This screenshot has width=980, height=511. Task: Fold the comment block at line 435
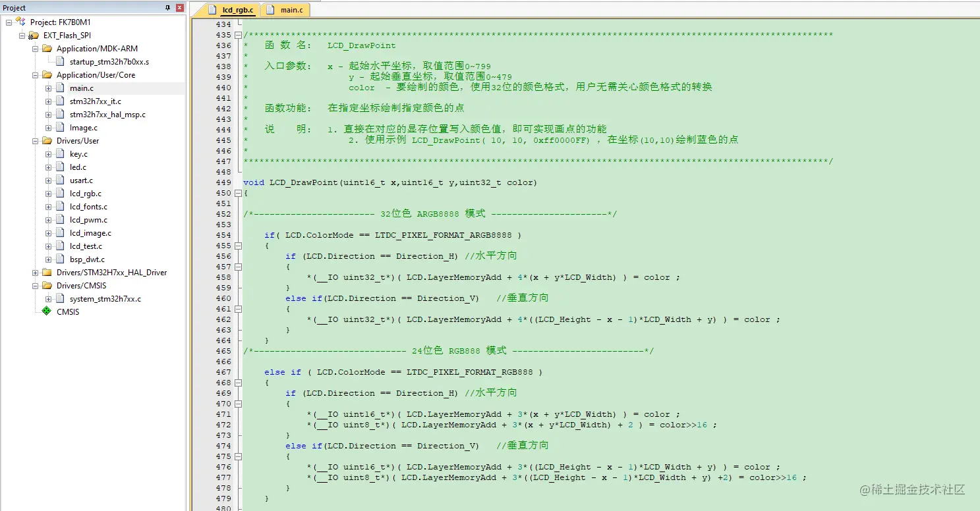(x=238, y=35)
